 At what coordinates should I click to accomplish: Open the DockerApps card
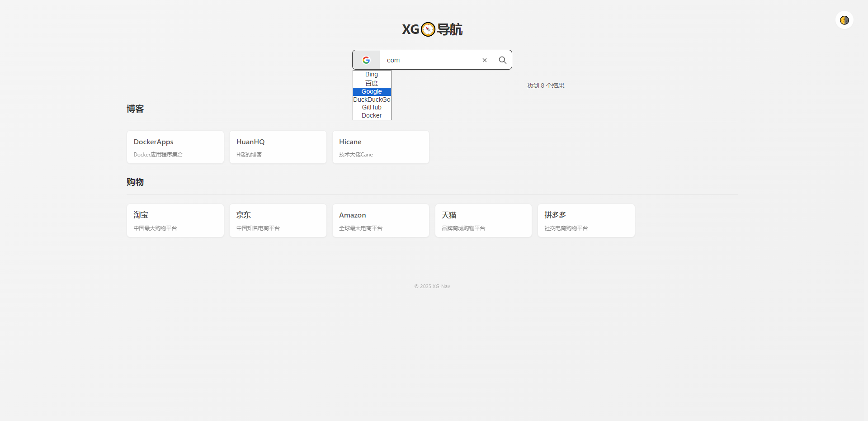[175, 147]
